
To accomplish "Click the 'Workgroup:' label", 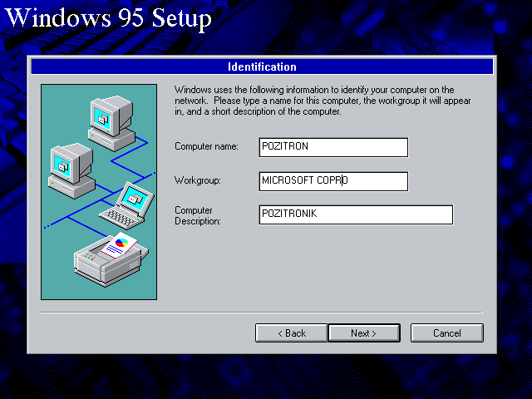I will point(198,180).
